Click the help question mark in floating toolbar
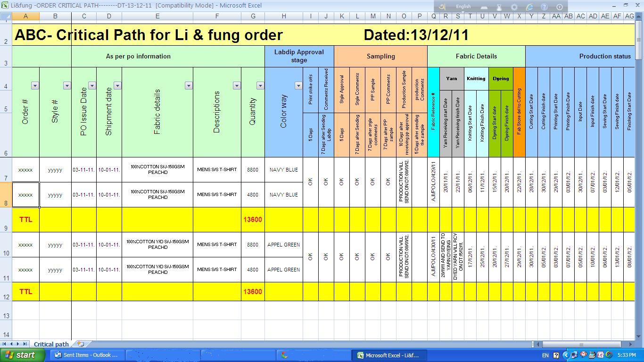 click(x=544, y=7)
